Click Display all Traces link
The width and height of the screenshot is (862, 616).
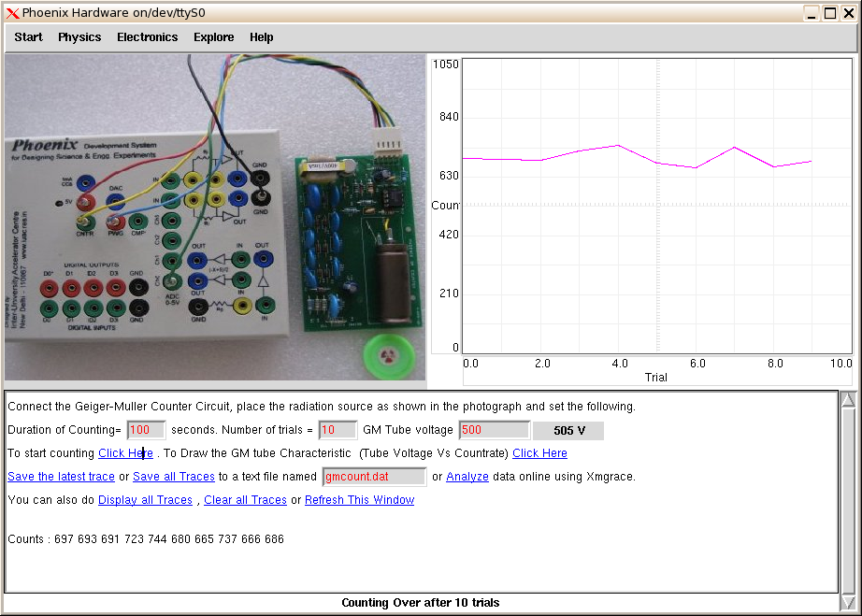(145, 500)
